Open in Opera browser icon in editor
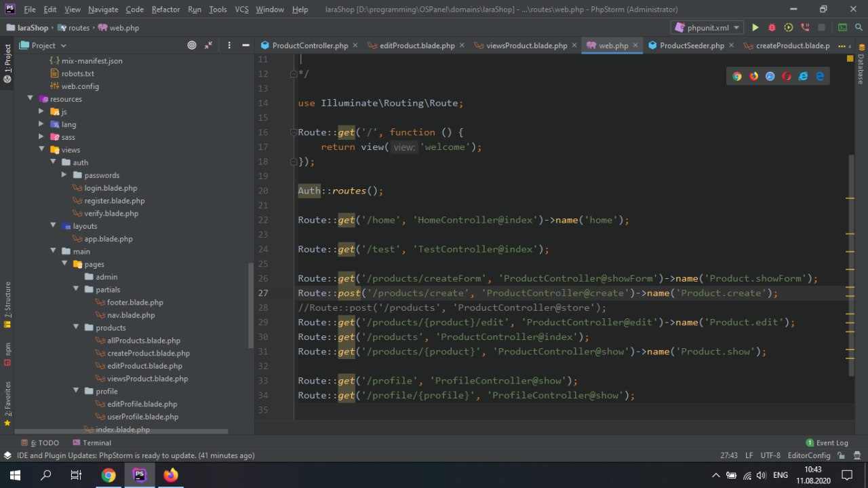 787,76
